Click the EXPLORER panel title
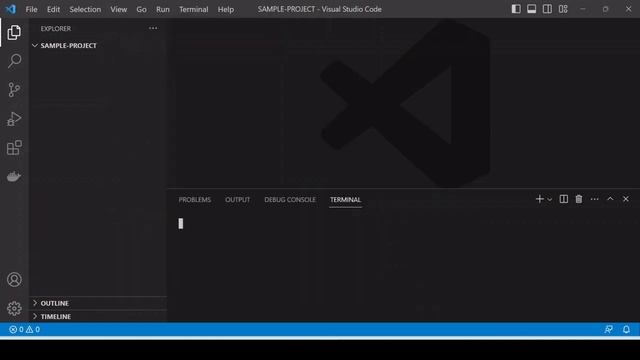 click(56, 29)
